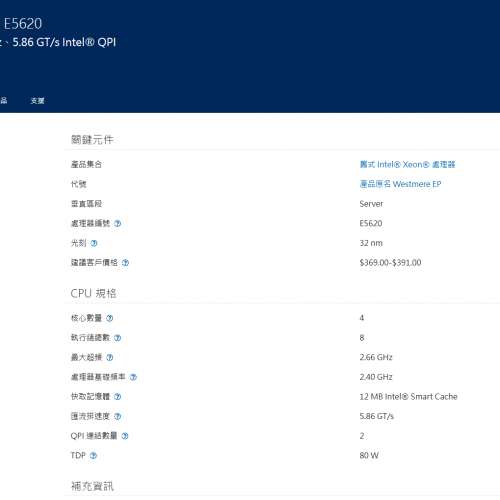This screenshot has height=500, width=500.
Task: Open help icon for 最大超頻 2.66 GHz row
Action: pos(110,358)
